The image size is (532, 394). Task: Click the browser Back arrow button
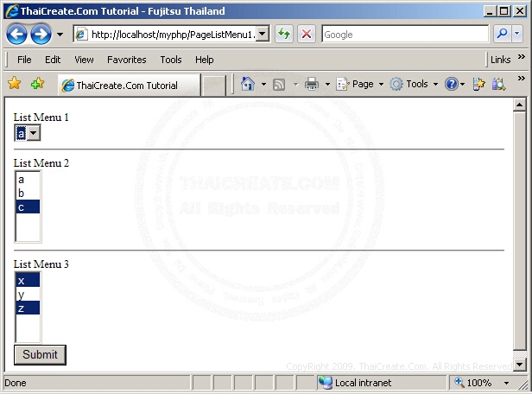16,34
